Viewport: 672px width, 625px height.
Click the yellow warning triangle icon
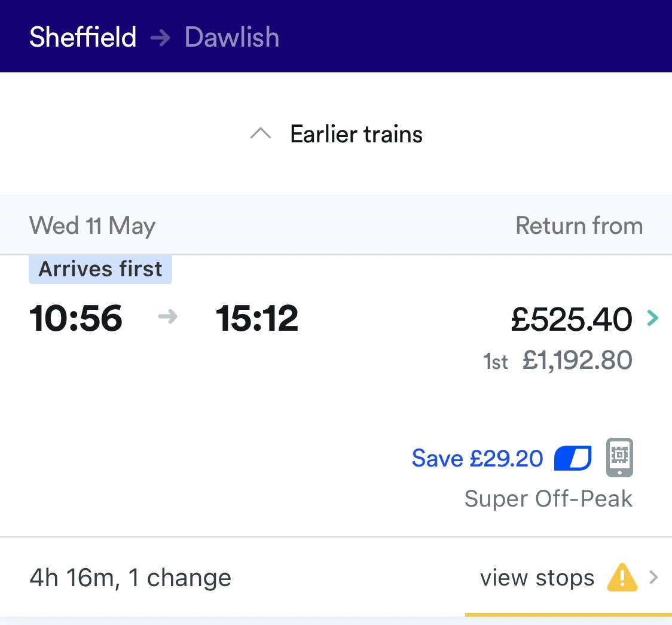622,578
